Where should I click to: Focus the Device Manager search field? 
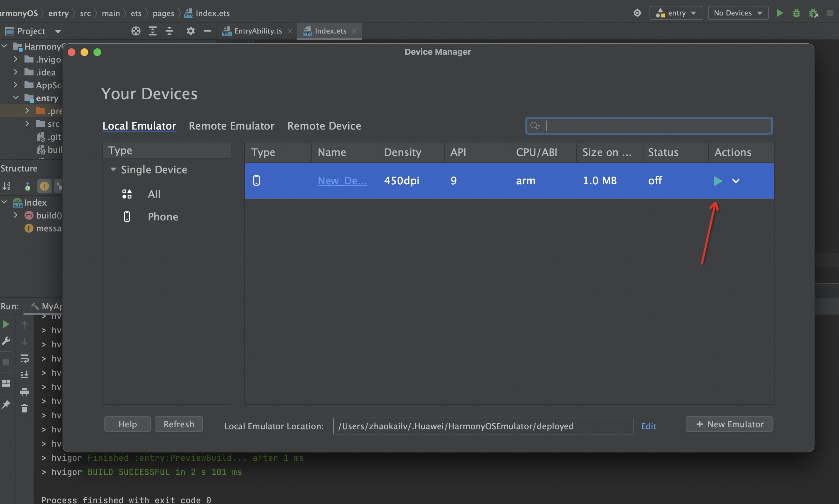click(x=649, y=126)
